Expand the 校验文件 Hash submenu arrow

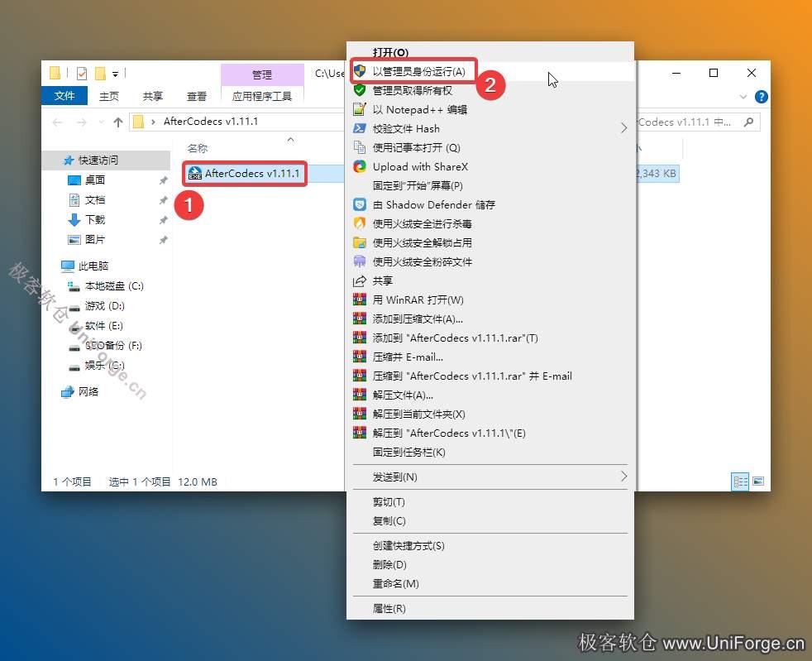pyautogui.click(x=623, y=128)
